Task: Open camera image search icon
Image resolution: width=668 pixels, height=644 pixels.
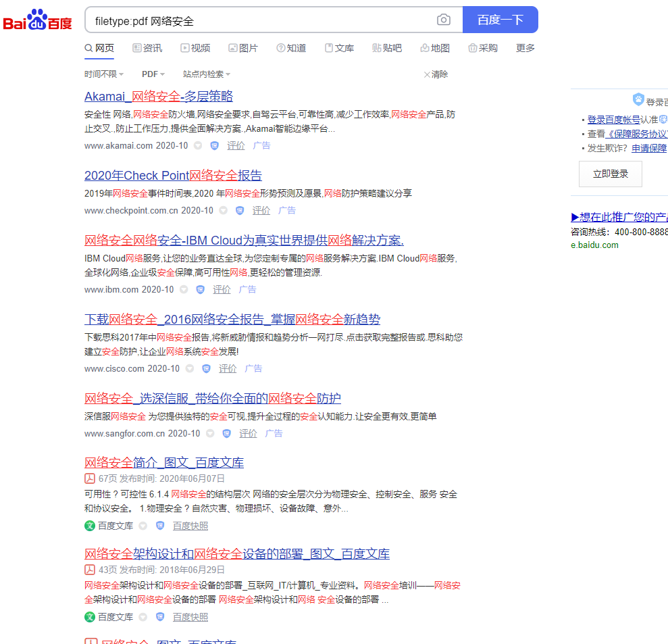Action: pos(444,20)
